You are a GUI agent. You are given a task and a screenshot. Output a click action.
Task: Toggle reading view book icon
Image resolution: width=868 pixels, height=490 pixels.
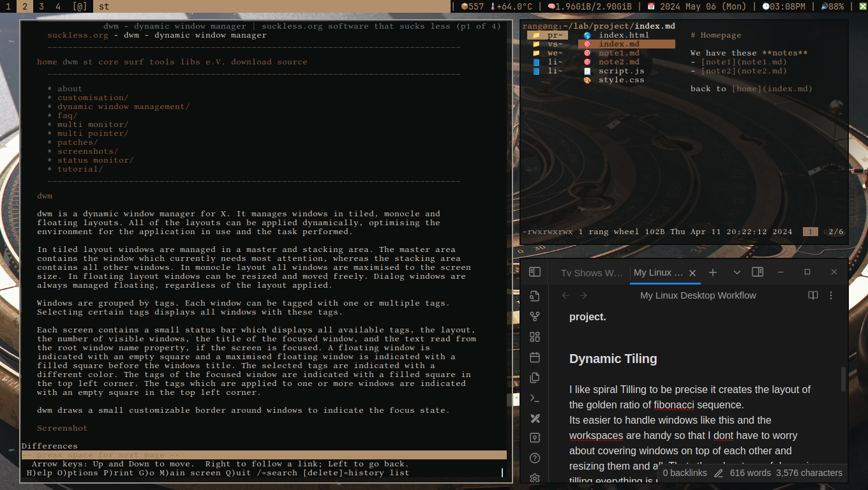[812, 295]
